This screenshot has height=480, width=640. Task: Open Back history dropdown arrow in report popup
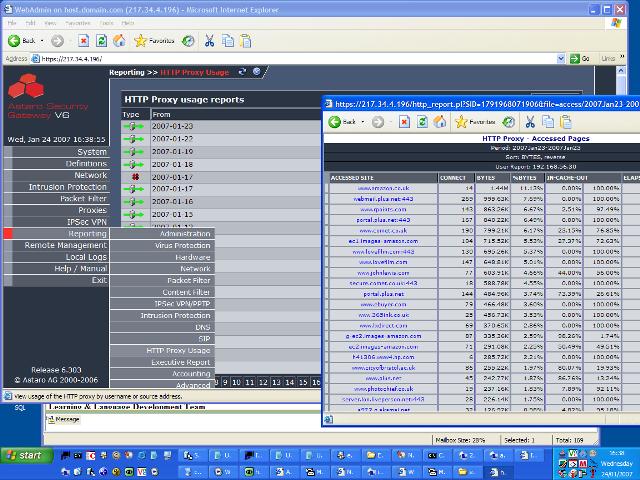363,121
